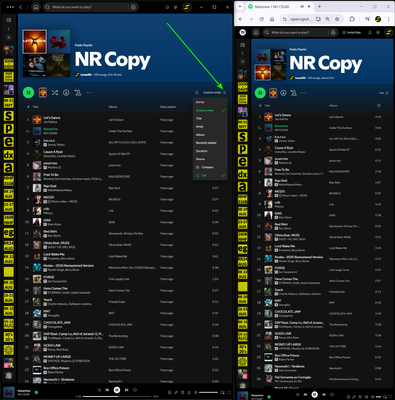Enter fullscreen from desktop player bar

(229, 392)
